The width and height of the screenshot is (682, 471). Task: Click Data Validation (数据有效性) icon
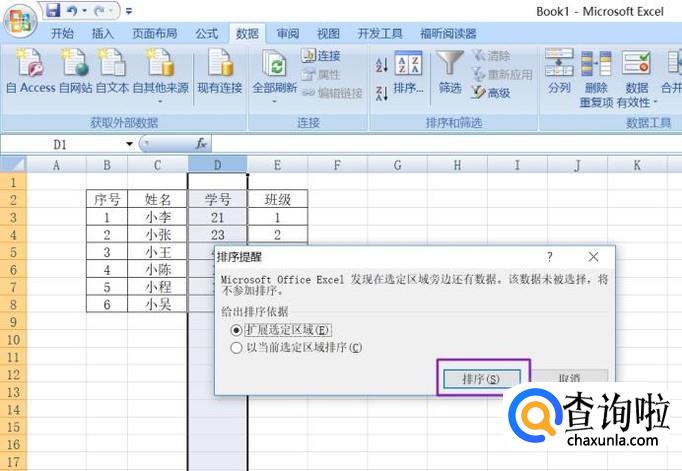click(636, 64)
